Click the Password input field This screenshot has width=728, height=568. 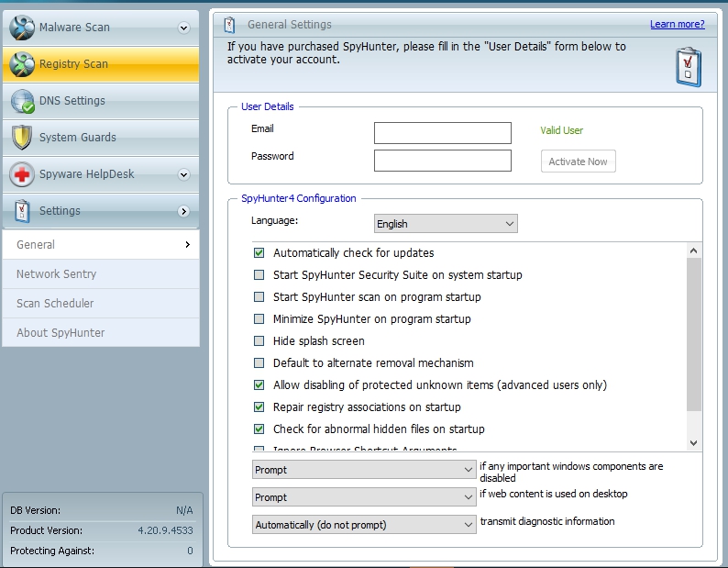(x=443, y=161)
